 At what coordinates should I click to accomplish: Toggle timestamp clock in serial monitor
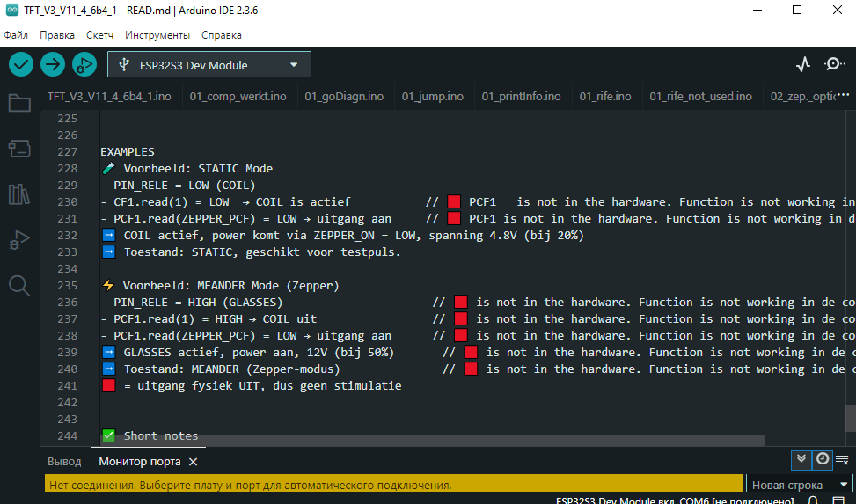pos(822,459)
